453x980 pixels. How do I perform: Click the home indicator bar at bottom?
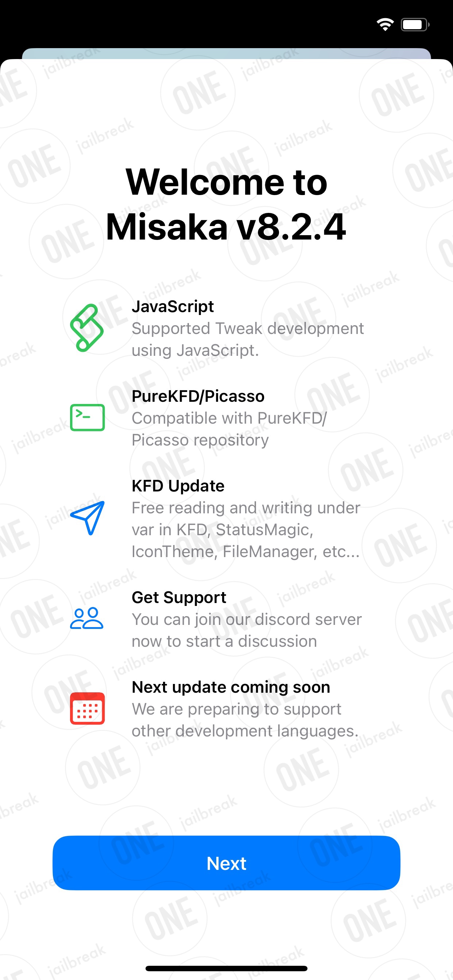[226, 968]
